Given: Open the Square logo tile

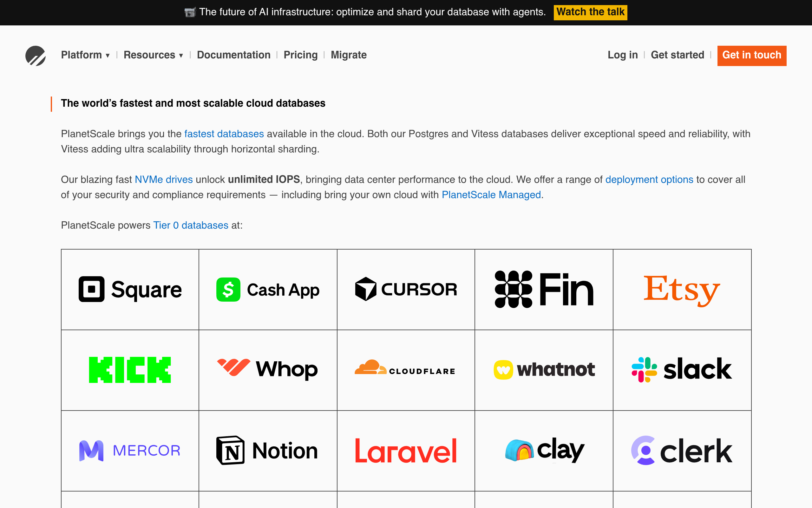Looking at the screenshot, I should 130,289.
